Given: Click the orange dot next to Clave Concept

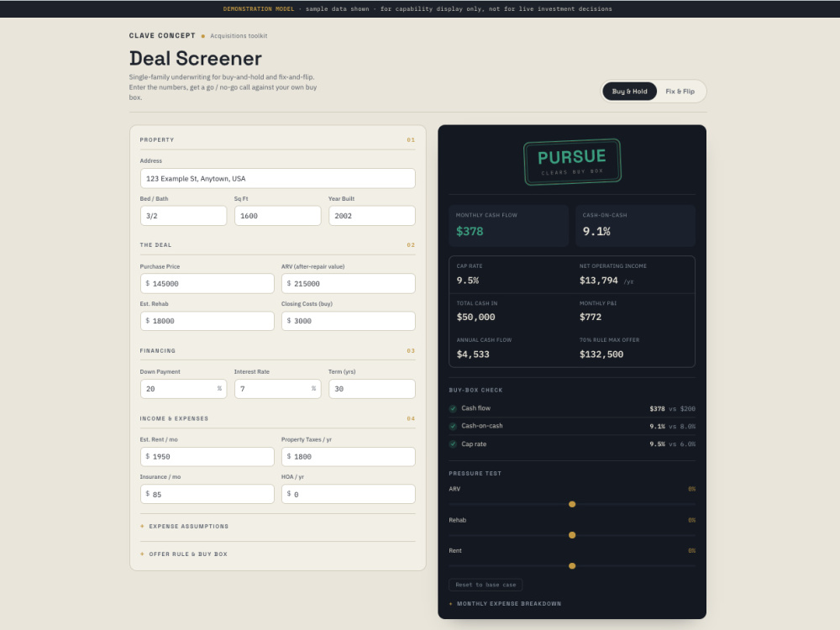Looking at the screenshot, I should click(x=203, y=36).
